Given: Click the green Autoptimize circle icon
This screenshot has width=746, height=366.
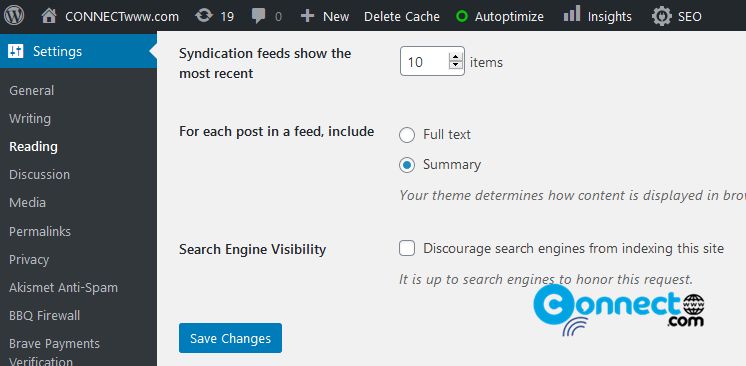Looking at the screenshot, I should point(461,17).
